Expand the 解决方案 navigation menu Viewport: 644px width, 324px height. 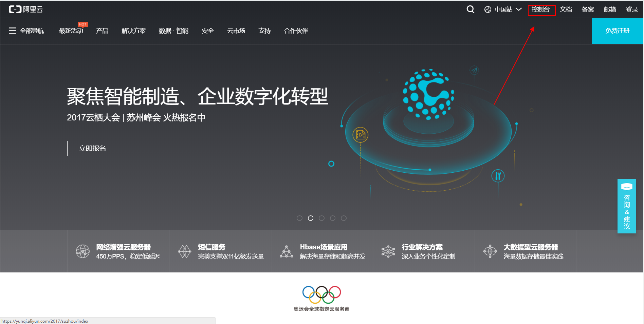tap(134, 31)
